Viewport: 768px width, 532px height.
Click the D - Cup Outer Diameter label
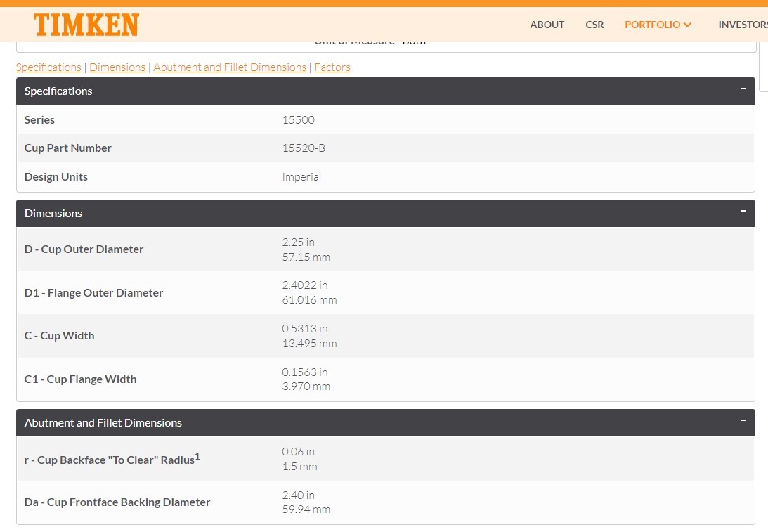pyautogui.click(x=84, y=249)
